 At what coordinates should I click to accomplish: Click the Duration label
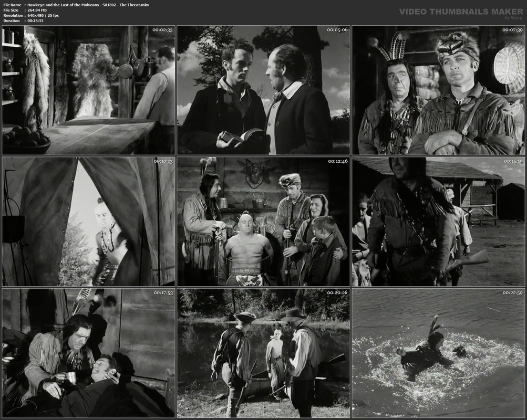pyautogui.click(x=12, y=20)
